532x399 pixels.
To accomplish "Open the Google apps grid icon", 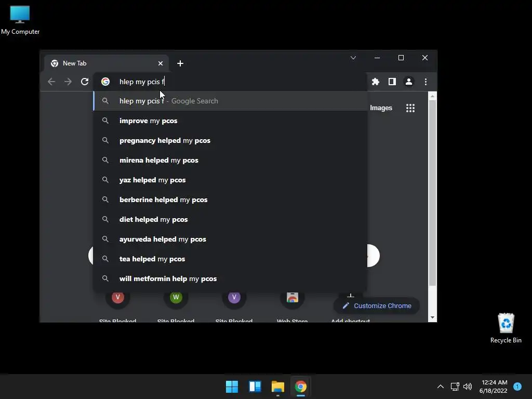I will (410, 108).
